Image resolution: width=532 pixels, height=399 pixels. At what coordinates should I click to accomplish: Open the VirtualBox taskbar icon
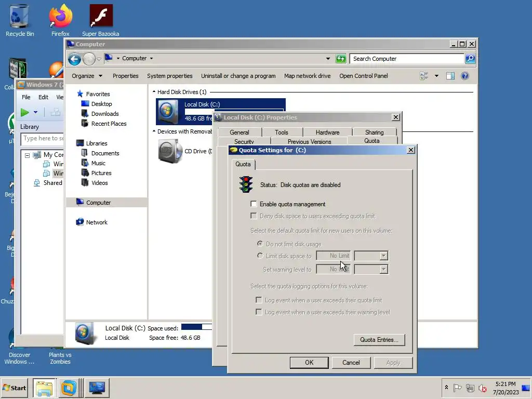(69, 388)
